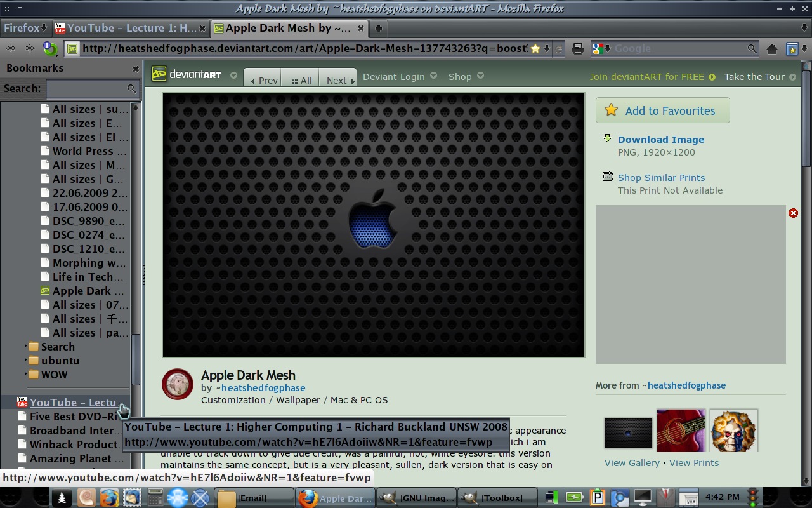Viewport: 812px width, 508px height.
Task: Open the World Press bookmark
Action: tap(82, 151)
